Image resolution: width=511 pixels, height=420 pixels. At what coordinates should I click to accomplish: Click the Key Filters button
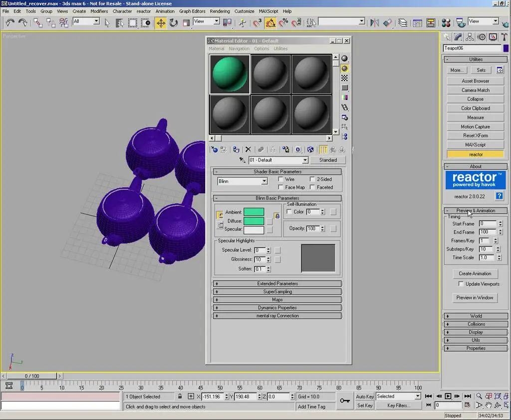click(399, 406)
